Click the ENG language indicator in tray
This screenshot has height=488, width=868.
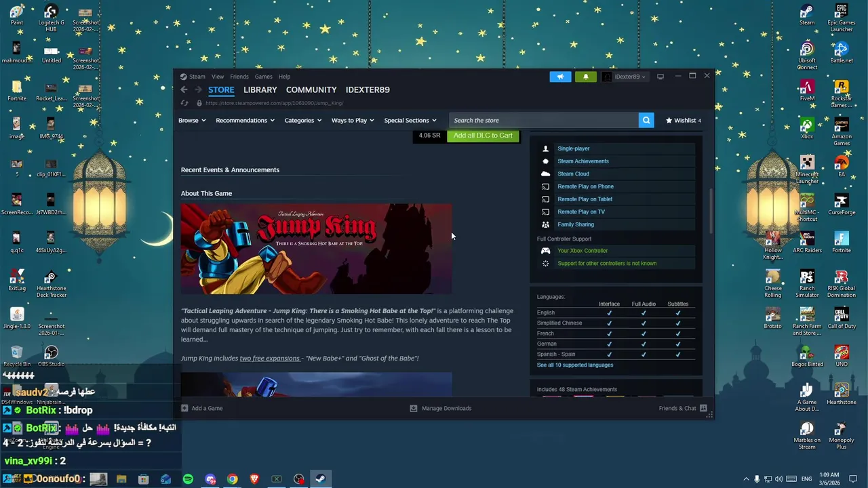(807, 479)
